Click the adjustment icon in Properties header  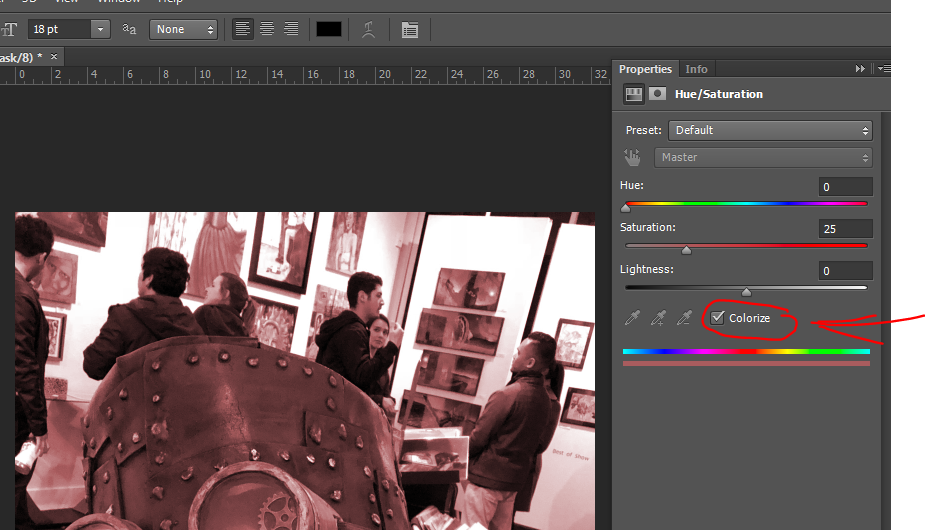point(633,94)
